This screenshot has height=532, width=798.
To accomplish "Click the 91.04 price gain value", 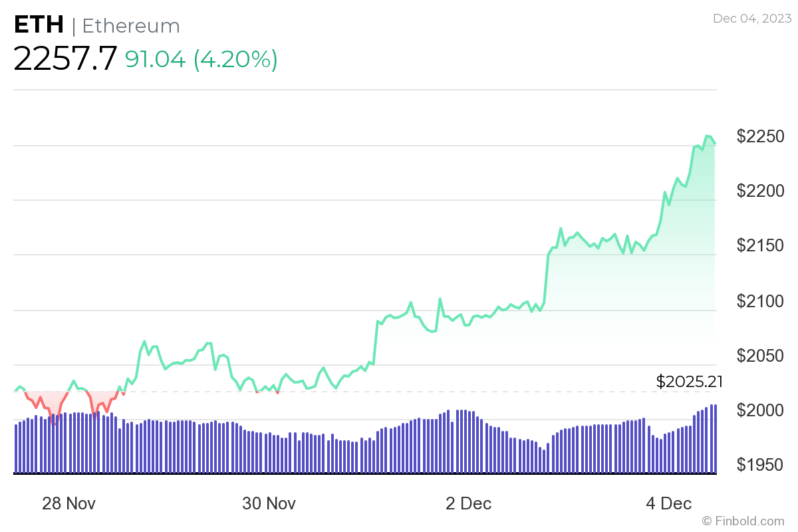I will coord(156,59).
